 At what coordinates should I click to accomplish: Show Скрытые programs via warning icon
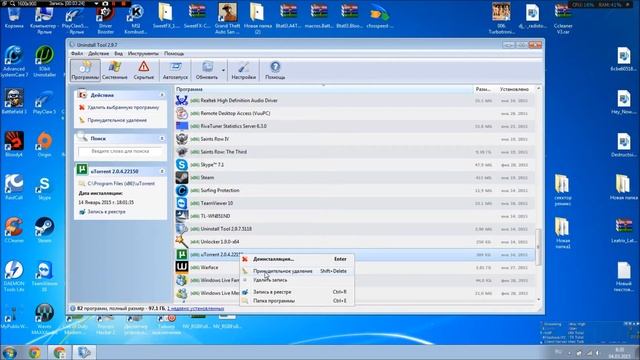point(144,70)
